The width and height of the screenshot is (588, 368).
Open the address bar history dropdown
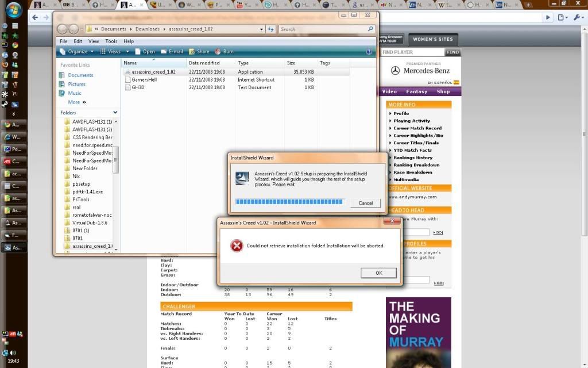261,29
